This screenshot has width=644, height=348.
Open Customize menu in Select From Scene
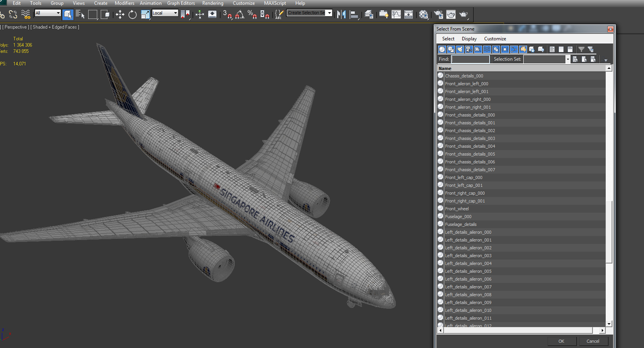(x=495, y=39)
